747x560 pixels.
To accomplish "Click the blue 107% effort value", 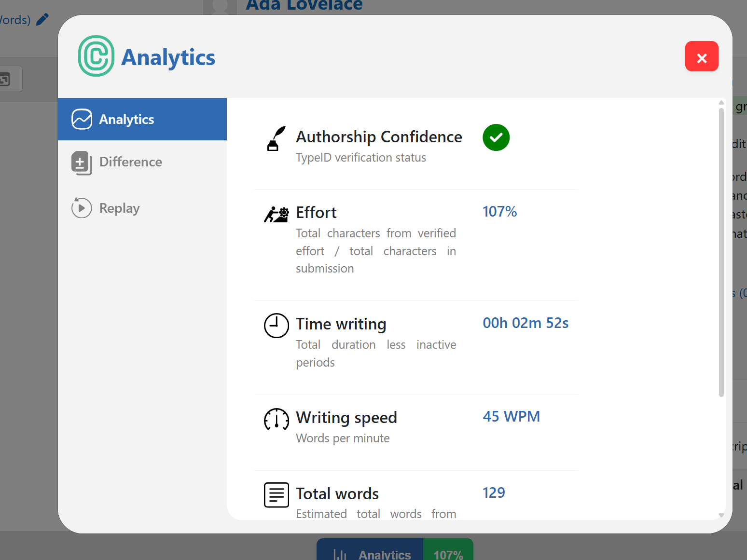I will (500, 211).
